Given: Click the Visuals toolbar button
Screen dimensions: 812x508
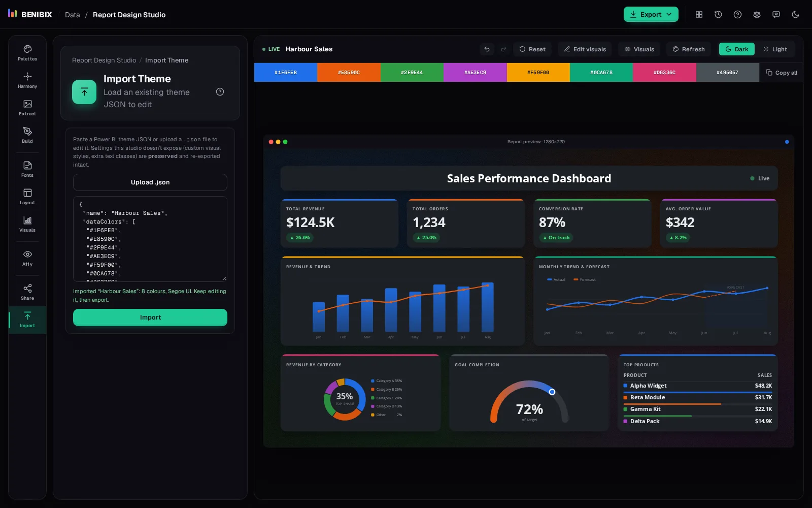Looking at the screenshot, I should (x=639, y=49).
